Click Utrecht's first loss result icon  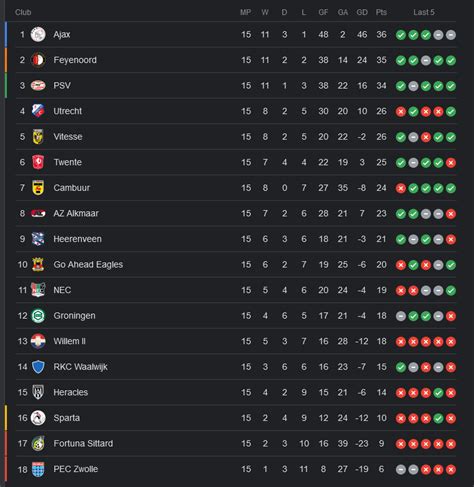(401, 112)
